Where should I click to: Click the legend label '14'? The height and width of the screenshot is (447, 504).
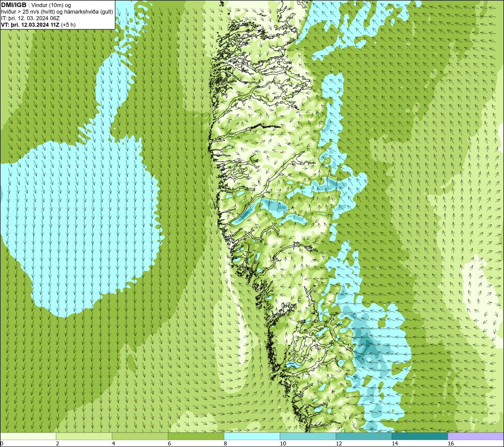(x=395, y=444)
